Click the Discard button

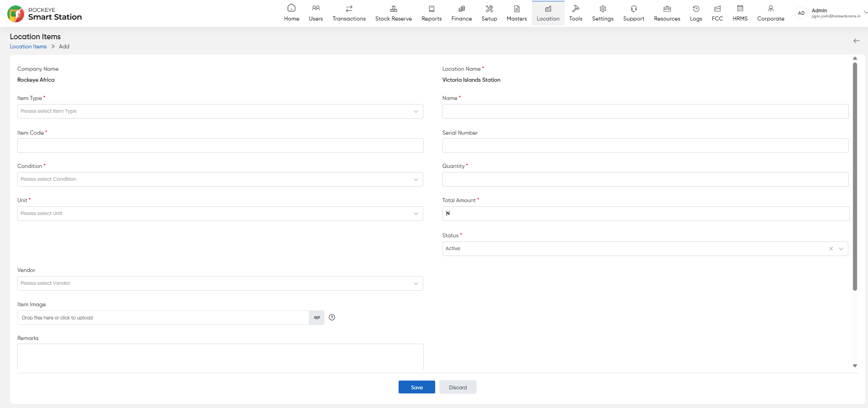click(x=458, y=387)
